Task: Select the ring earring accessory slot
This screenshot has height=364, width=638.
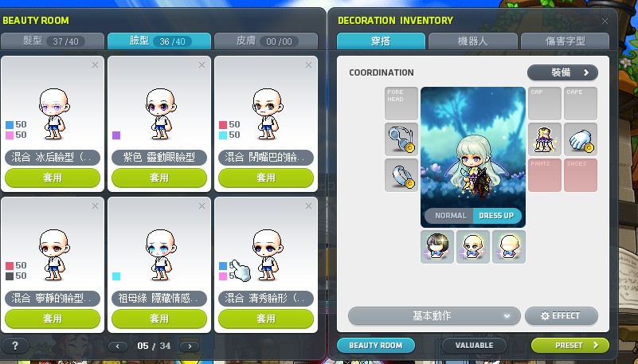Action: click(401, 175)
